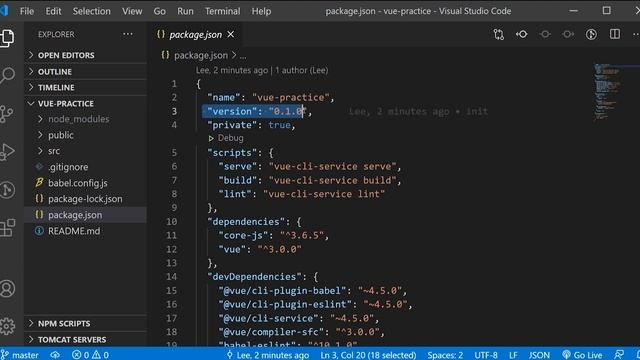640x360 pixels.
Task: Select package.json in the explorer
Action: (86, 215)
